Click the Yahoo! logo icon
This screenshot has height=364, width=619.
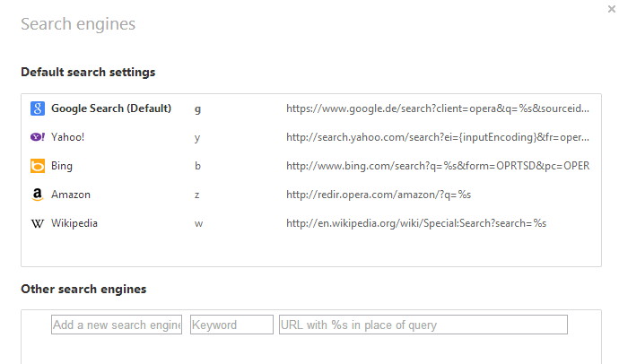38,137
